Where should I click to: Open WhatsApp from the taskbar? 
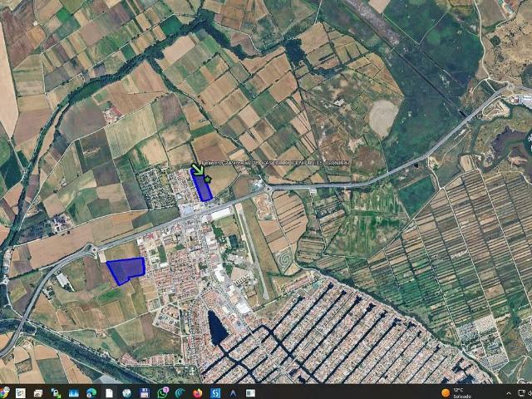tap(163, 392)
